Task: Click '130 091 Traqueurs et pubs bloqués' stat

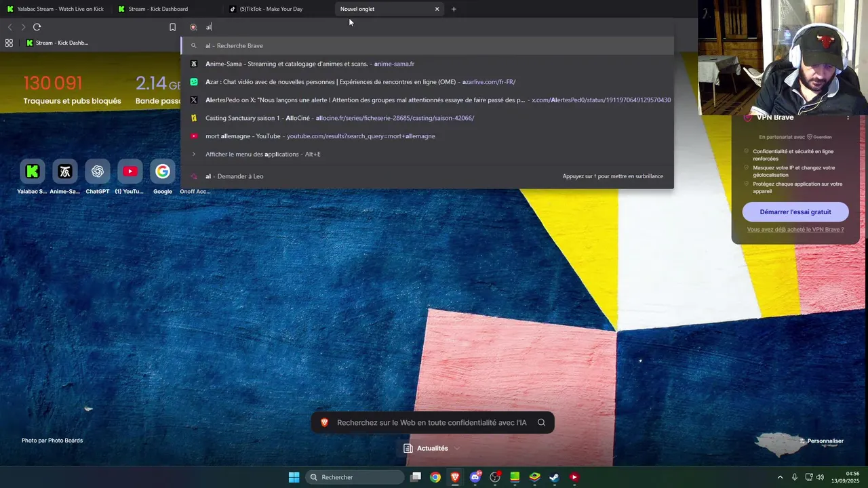Action: click(72, 90)
